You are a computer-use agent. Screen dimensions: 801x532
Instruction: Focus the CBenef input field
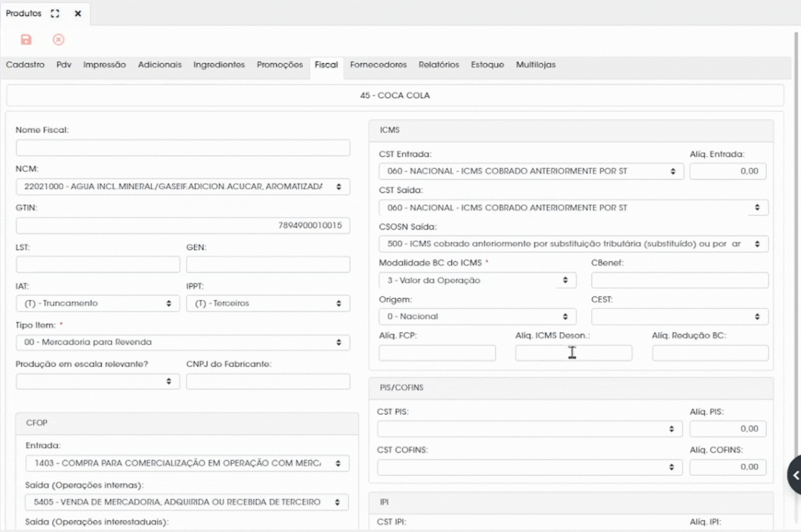680,280
